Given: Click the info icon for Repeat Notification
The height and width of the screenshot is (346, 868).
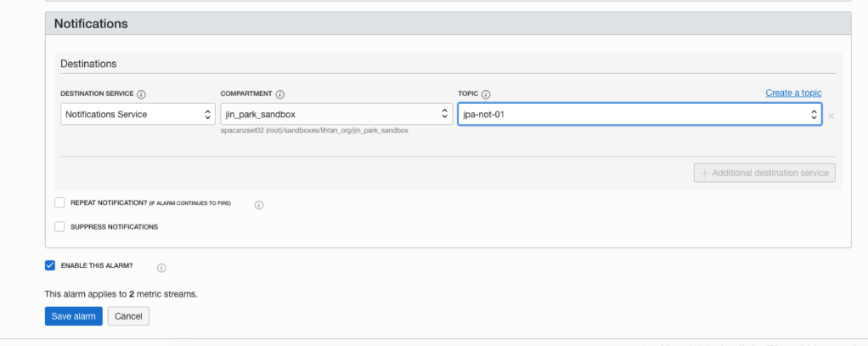Looking at the screenshot, I should pos(259,204).
